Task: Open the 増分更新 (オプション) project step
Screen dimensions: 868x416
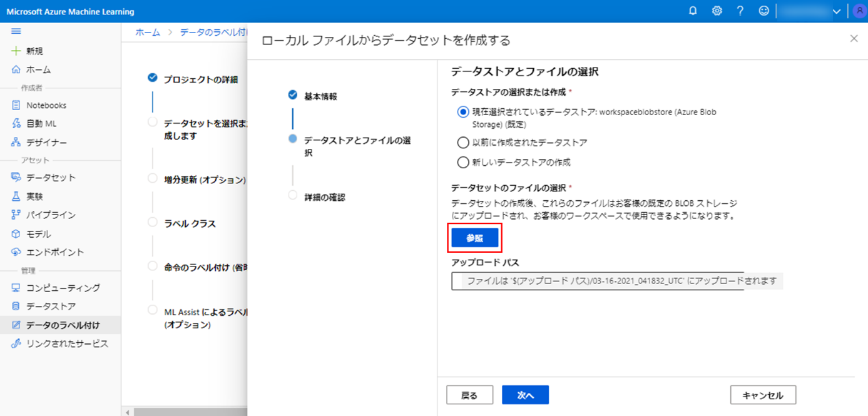Action: [x=205, y=180]
